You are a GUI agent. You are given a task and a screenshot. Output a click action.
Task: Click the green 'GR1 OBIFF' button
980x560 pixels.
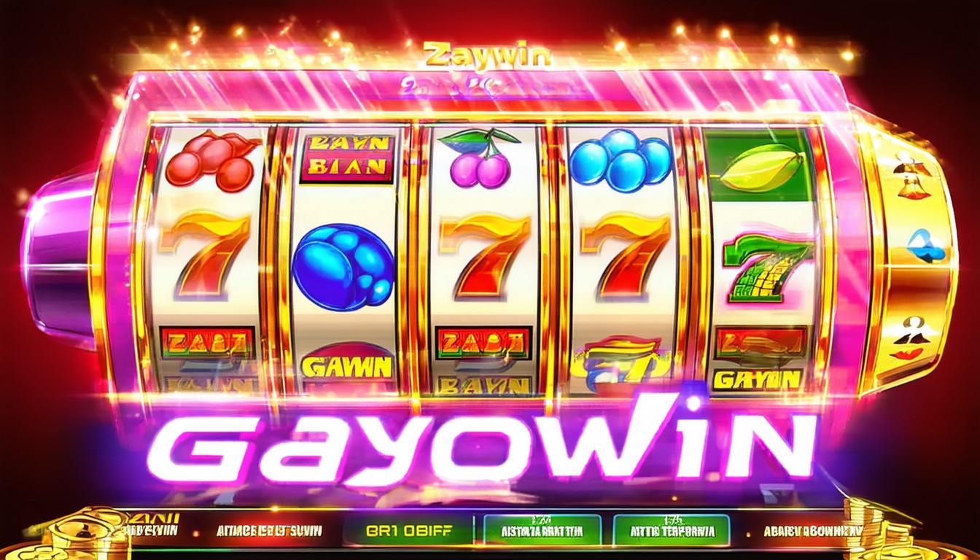(x=400, y=531)
